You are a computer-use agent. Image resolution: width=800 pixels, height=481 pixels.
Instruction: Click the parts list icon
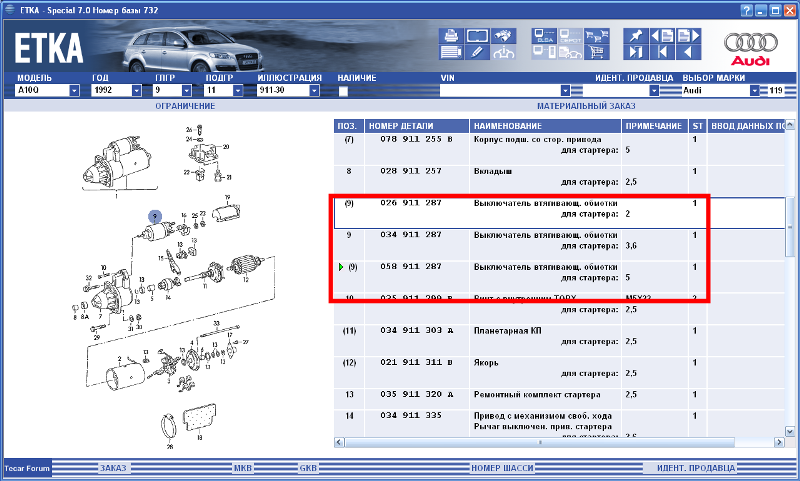pos(451,52)
